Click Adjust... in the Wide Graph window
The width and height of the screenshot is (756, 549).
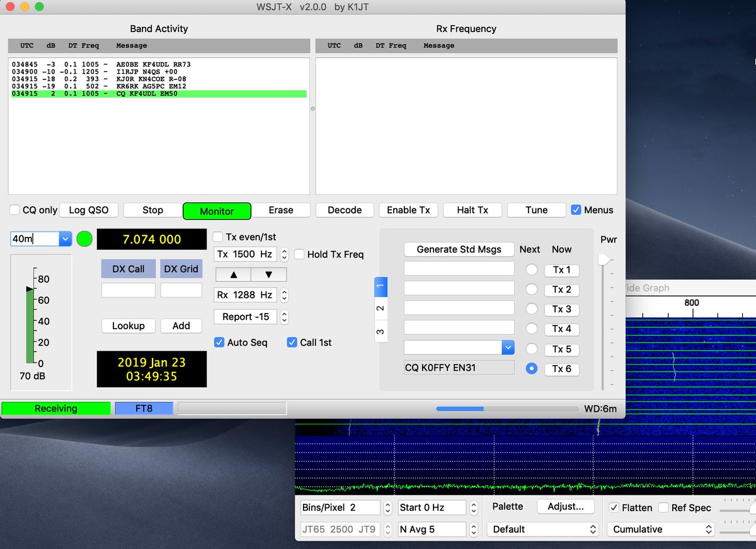click(x=566, y=506)
